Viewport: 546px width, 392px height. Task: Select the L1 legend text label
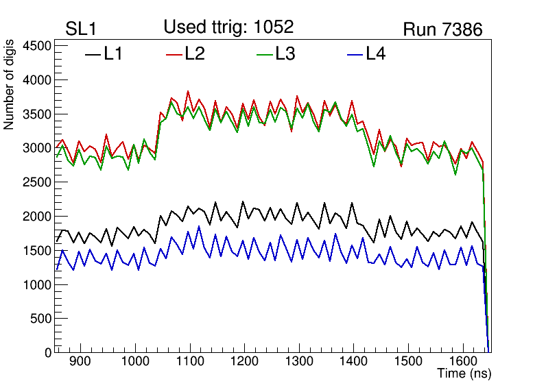tap(113, 54)
